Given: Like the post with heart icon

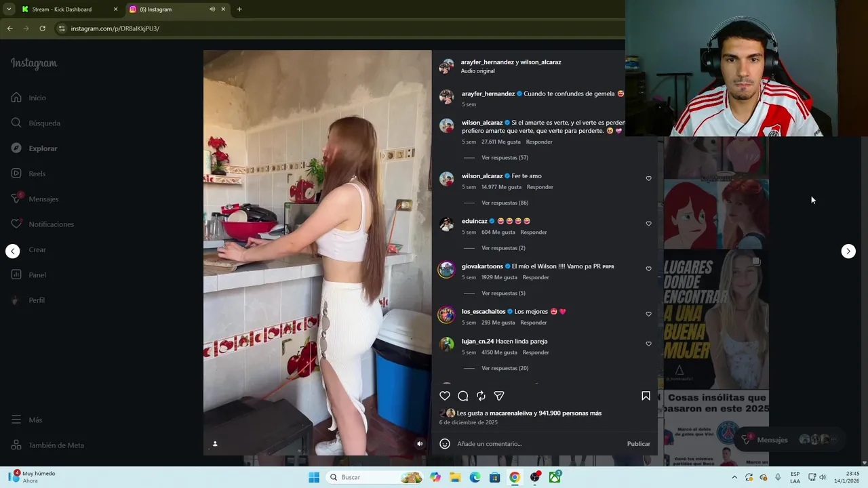Looking at the screenshot, I should (445, 396).
